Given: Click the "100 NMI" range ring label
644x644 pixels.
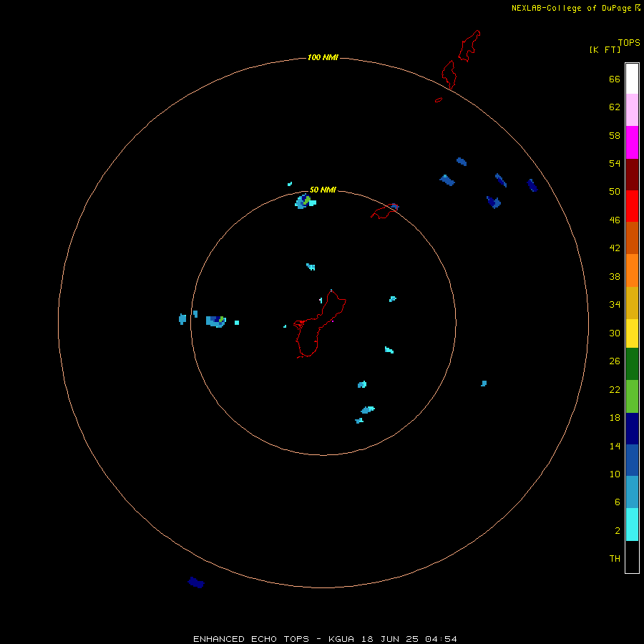Looking at the screenshot, I should pyautogui.click(x=323, y=57).
